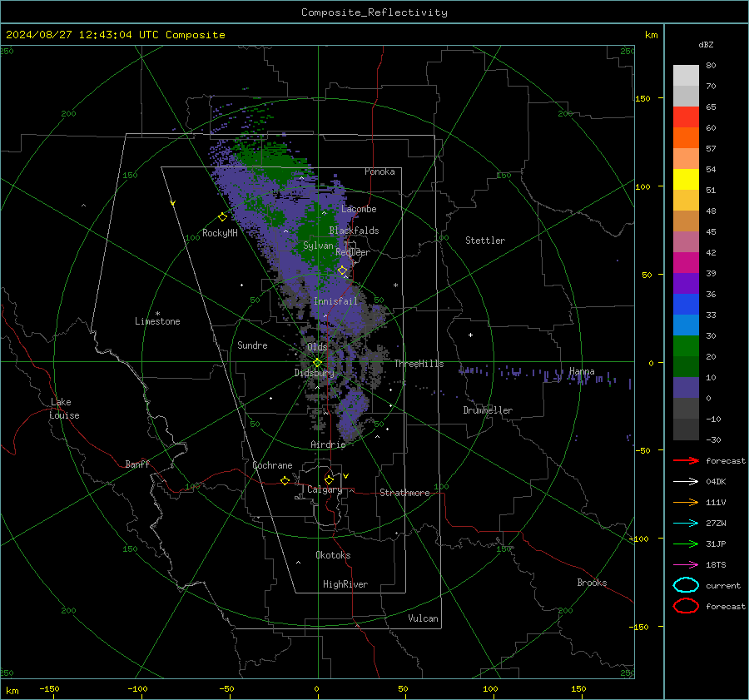Viewport: 749px width, 700px height.
Task: Click the red forecast arrow legend icon
Action: 686,460
